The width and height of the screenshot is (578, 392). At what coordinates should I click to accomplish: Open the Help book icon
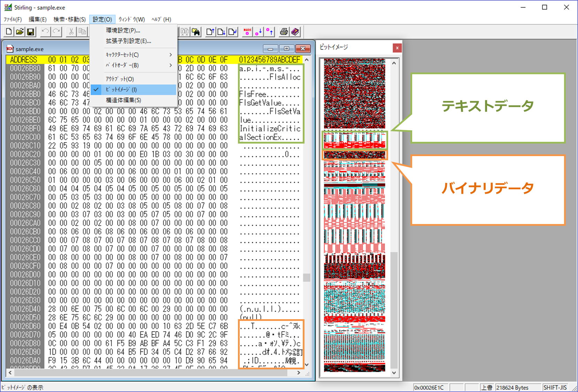tap(295, 32)
